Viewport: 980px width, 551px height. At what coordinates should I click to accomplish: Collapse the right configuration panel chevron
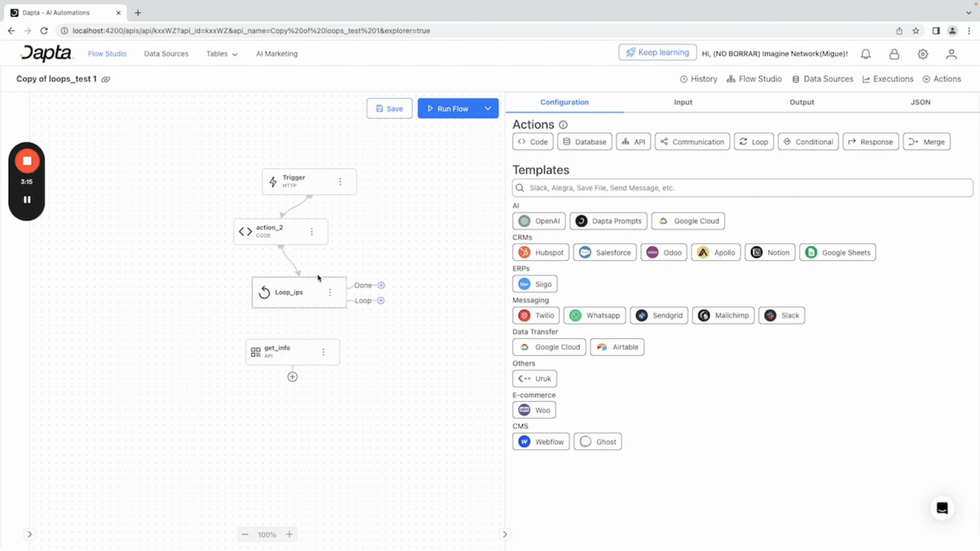click(x=505, y=534)
